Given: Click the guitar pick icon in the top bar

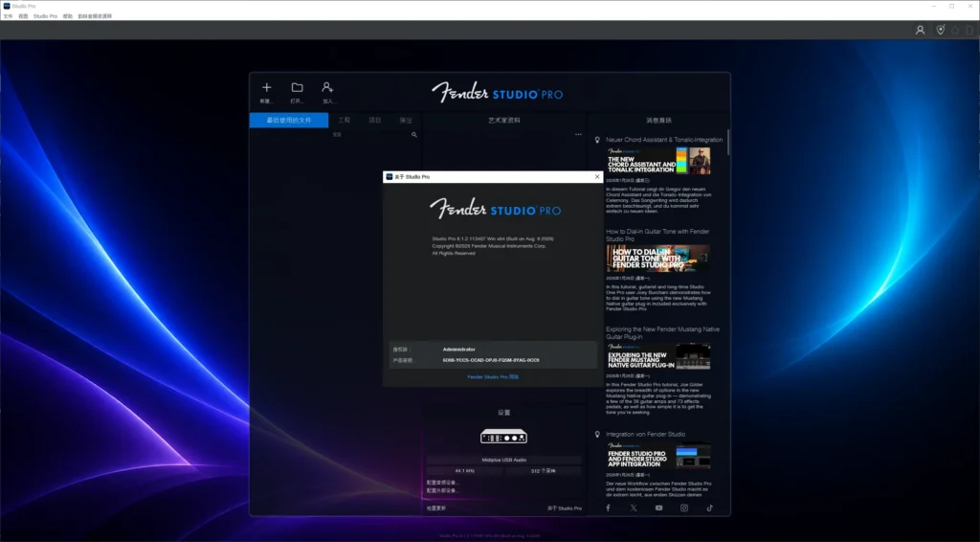Looking at the screenshot, I should [940, 30].
